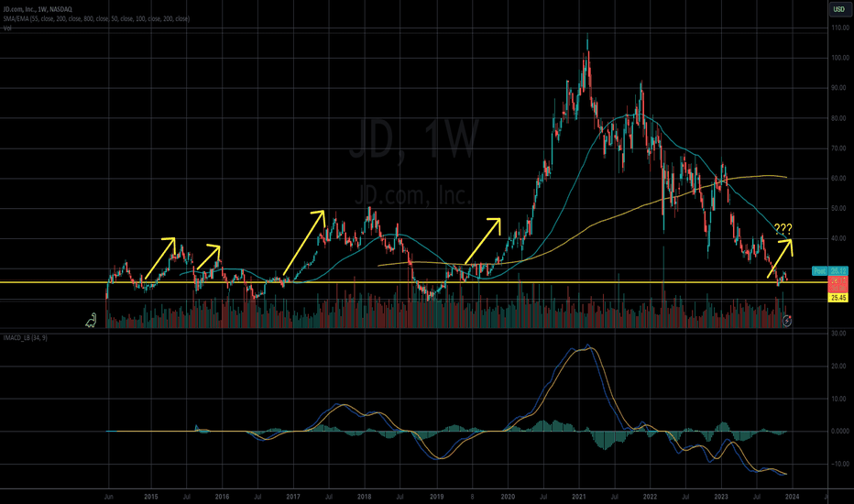Click the 20.00 MACD axis label
The image size is (854, 504).
838,367
